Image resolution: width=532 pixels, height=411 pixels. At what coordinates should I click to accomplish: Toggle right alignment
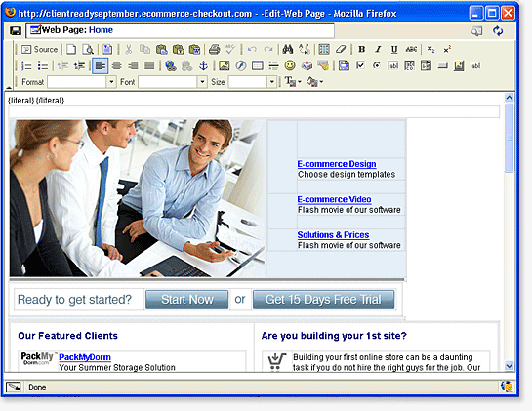133,65
